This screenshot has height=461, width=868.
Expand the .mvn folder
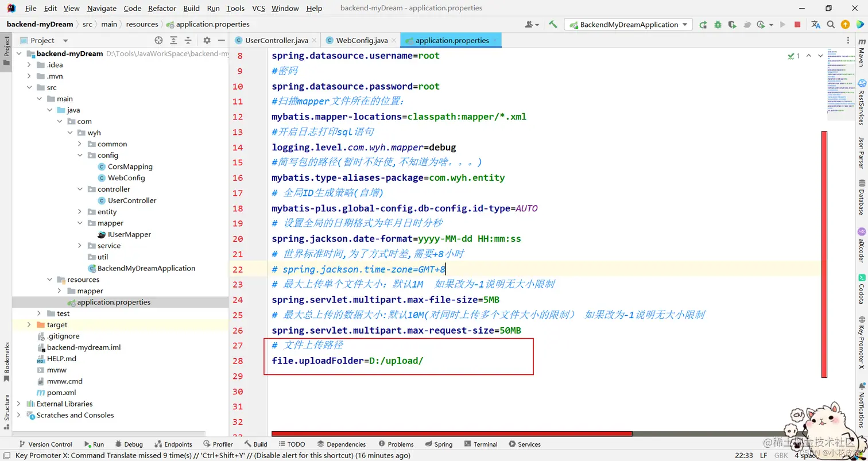tap(29, 76)
